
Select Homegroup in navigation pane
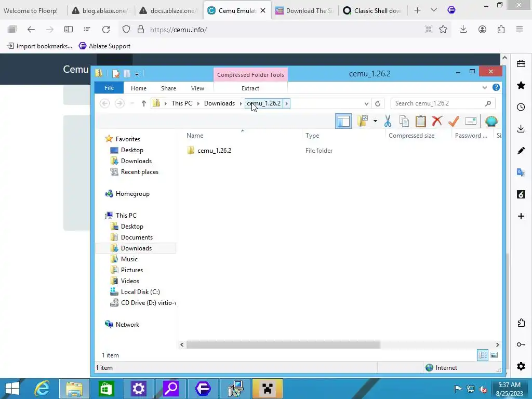132,194
